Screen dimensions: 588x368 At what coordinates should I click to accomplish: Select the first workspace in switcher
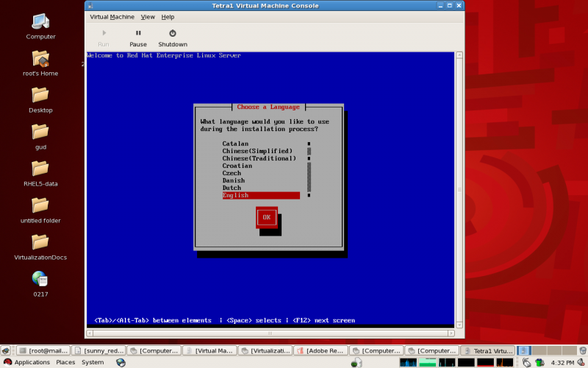pyautogui.click(x=524, y=351)
